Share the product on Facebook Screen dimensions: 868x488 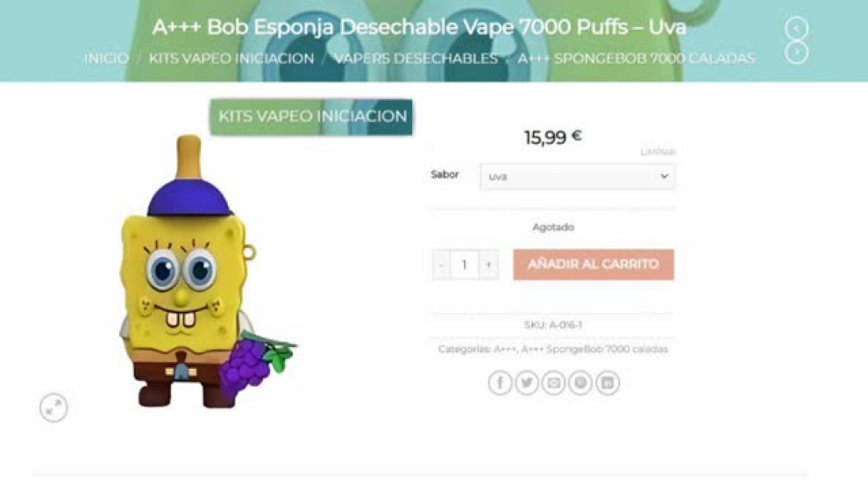click(500, 382)
